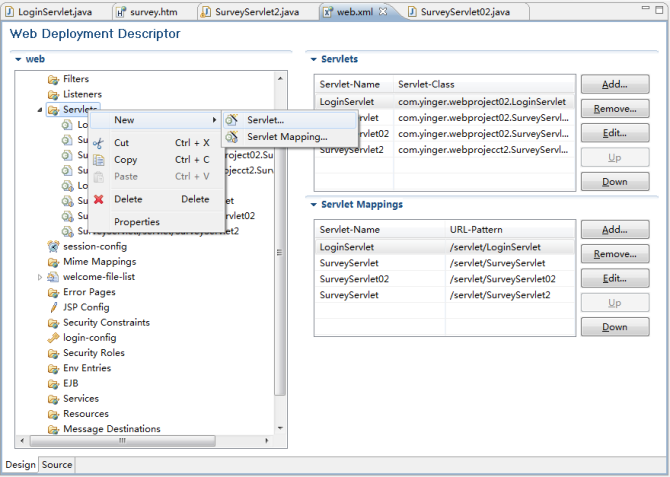Click the session-config clock icon
Viewport: 670px width, 477px height.
(53, 247)
